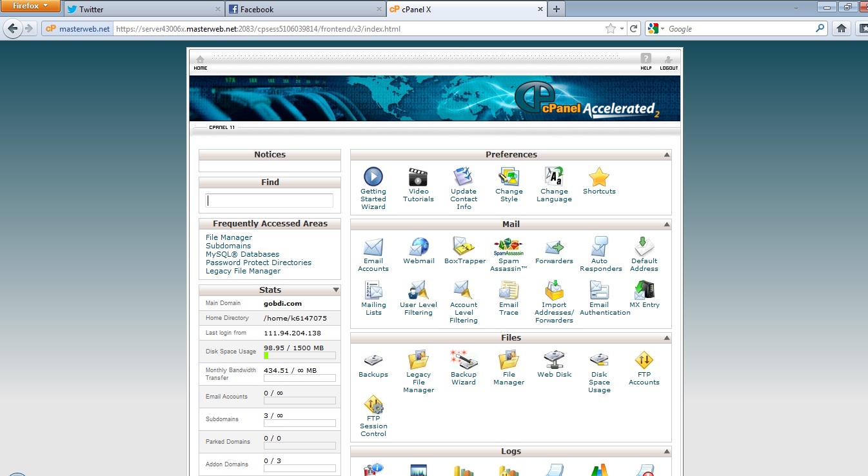Open the Change Style icon

[509, 177]
